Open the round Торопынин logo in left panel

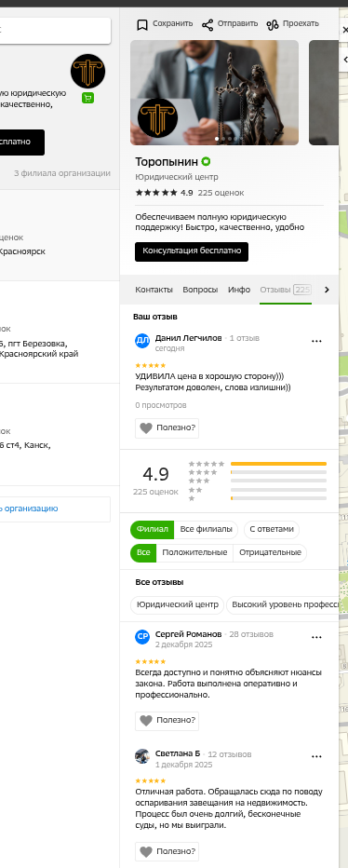coord(88,72)
